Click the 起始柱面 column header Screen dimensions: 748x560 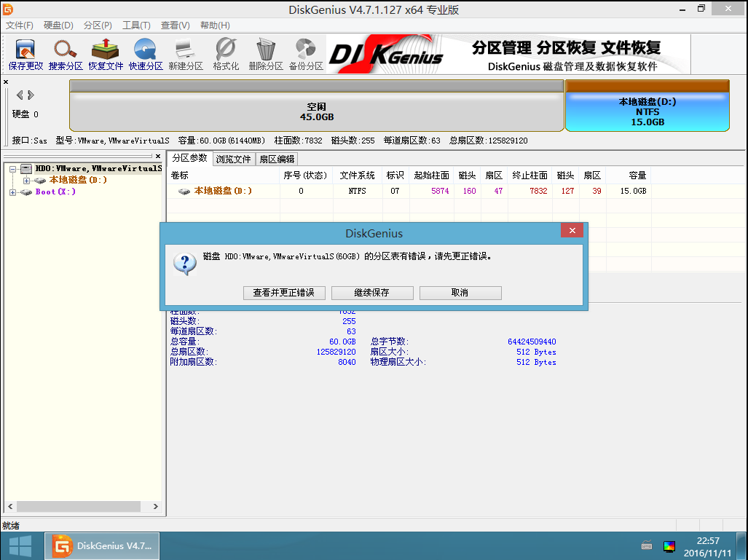pyautogui.click(x=431, y=176)
